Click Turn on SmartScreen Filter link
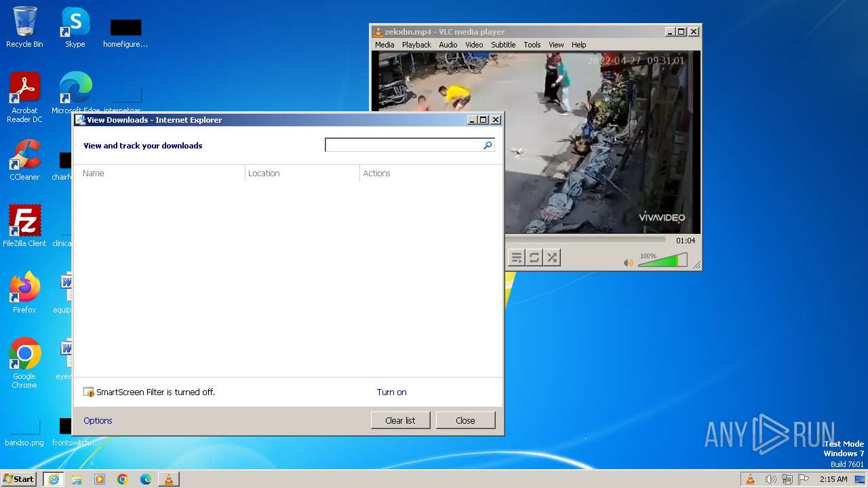This screenshot has height=488, width=868. 392,392
